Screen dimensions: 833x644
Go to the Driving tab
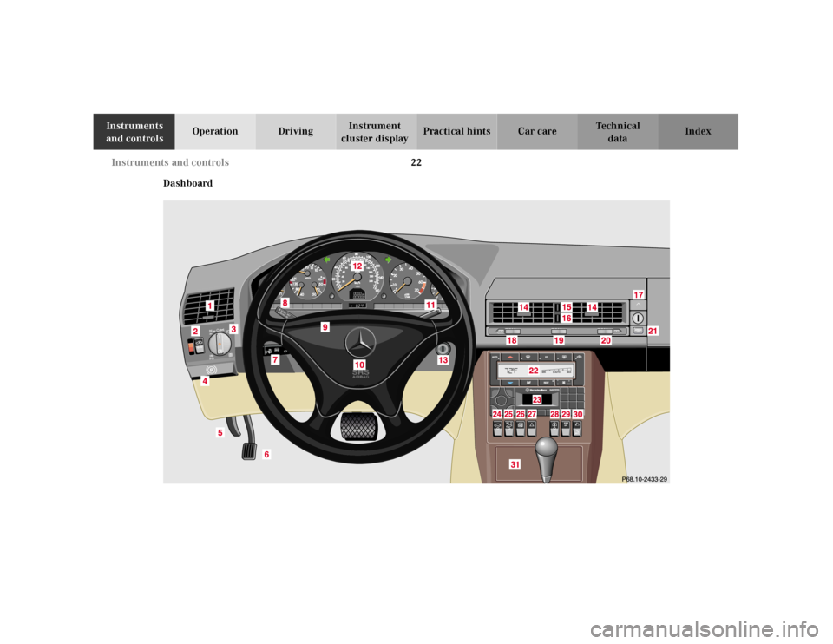tap(295, 131)
